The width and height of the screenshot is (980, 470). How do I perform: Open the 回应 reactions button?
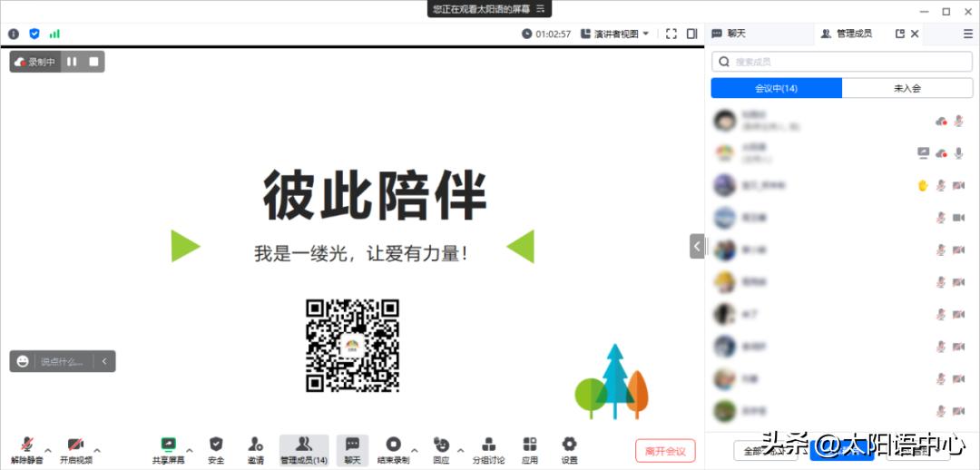click(x=441, y=451)
